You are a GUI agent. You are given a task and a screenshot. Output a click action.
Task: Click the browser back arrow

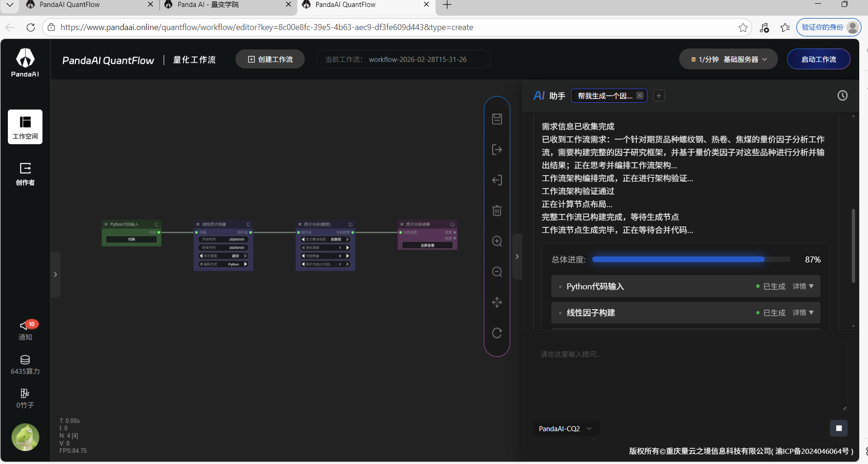(10, 27)
